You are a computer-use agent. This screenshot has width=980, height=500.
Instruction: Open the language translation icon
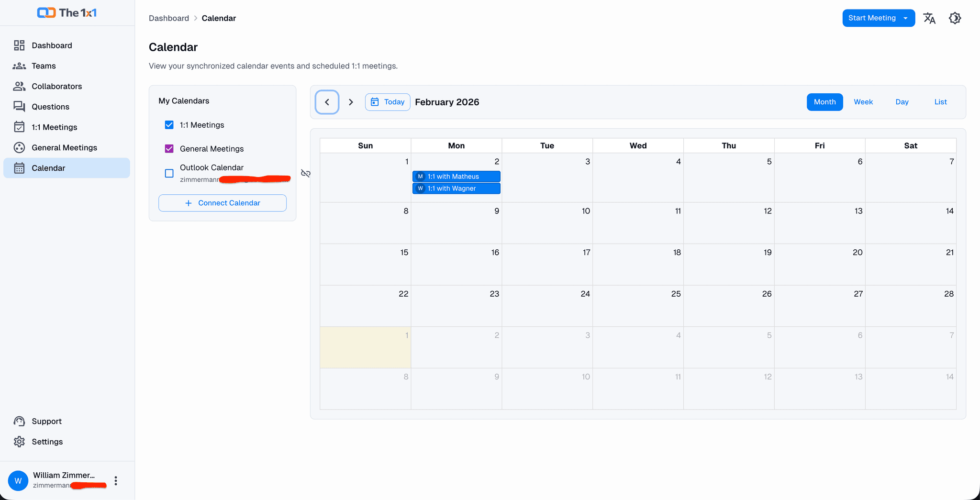coord(930,18)
